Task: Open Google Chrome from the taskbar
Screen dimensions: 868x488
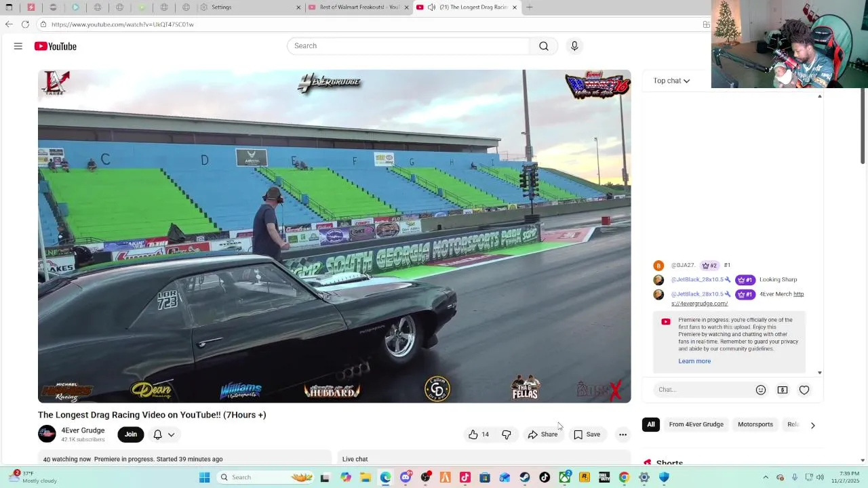Action: [x=624, y=477]
